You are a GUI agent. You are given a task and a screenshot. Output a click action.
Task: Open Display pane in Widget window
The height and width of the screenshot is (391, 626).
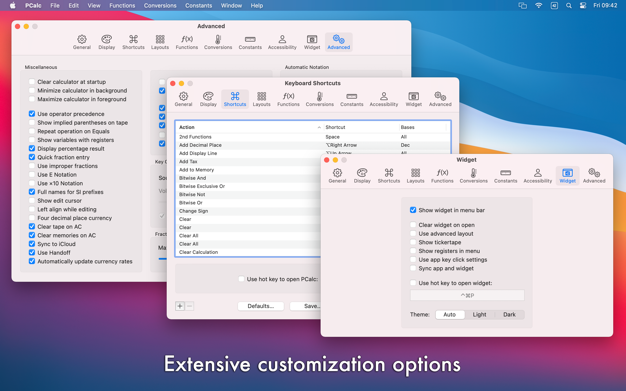pyautogui.click(x=362, y=176)
